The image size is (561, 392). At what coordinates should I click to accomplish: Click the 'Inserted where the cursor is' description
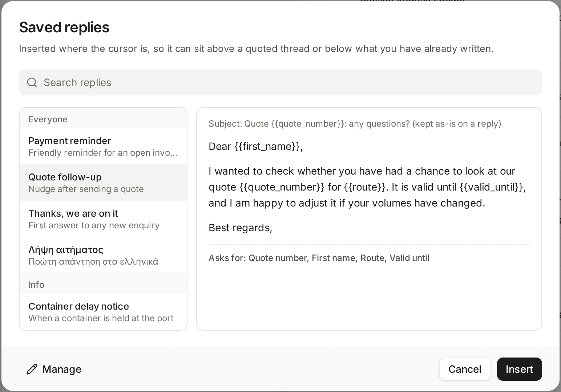click(256, 49)
